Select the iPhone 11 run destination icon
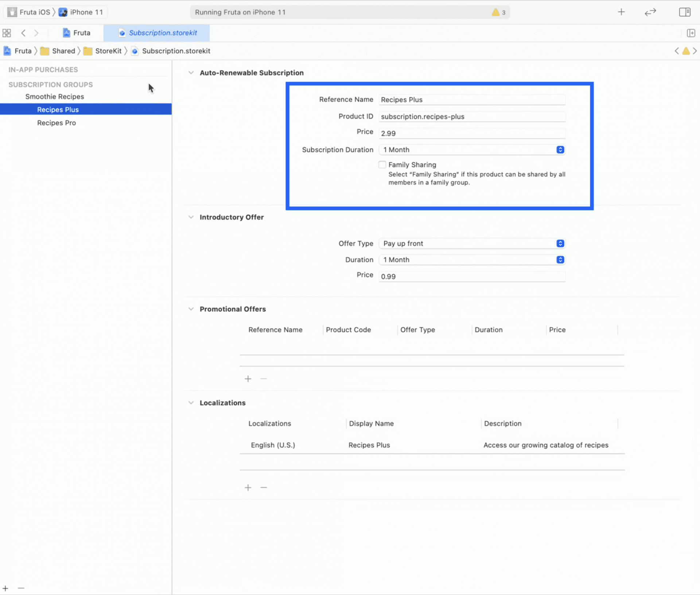700x595 pixels. tap(63, 12)
